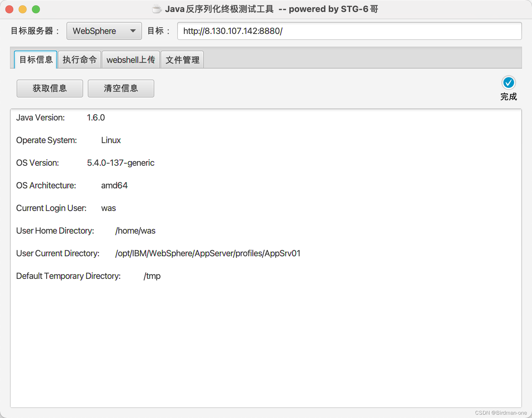This screenshot has height=418, width=532.
Task: Click the Java coffee cup title icon
Action: [x=157, y=9]
